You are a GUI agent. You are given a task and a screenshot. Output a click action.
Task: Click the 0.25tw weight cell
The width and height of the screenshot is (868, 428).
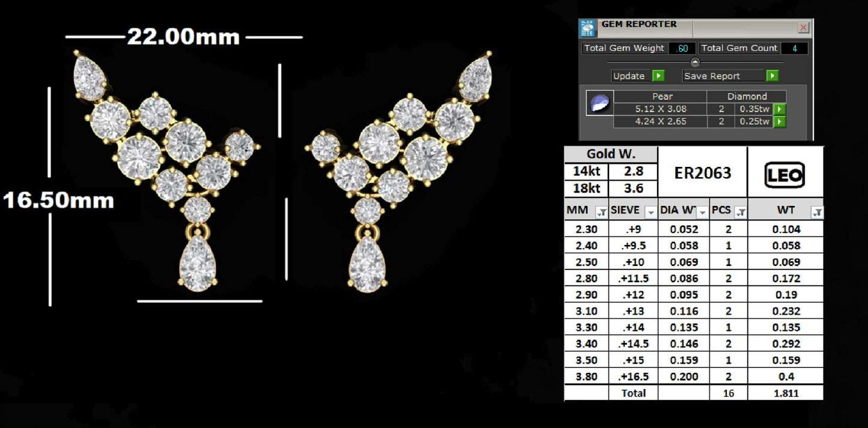point(753,121)
